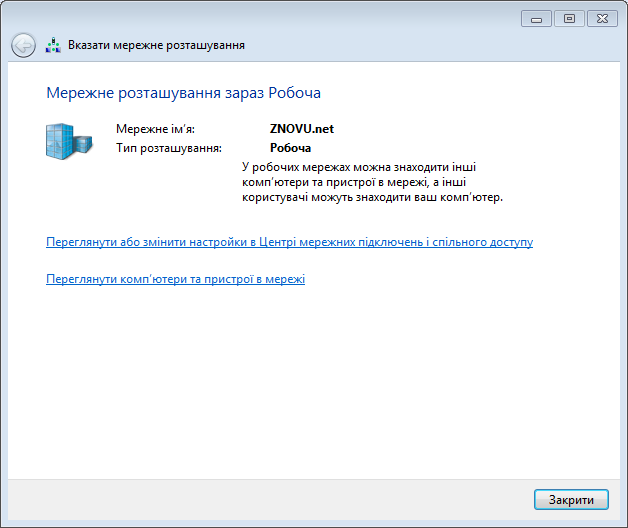This screenshot has width=628, height=528.
Task: Click the large work network building icon
Action: tap(68, 141)
